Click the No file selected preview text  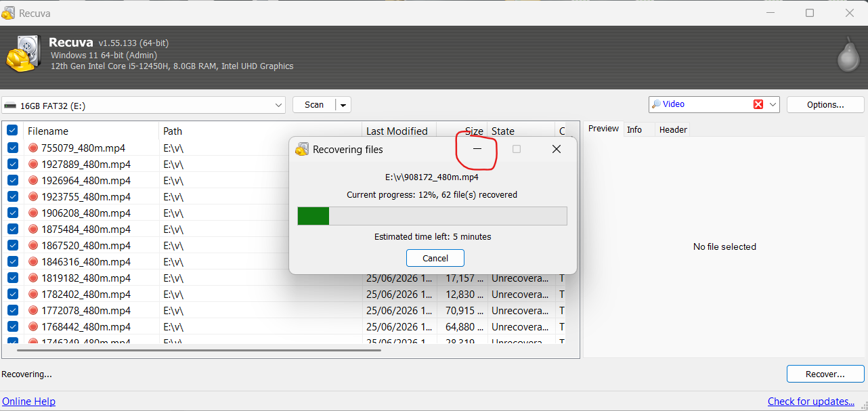(724, 246)
